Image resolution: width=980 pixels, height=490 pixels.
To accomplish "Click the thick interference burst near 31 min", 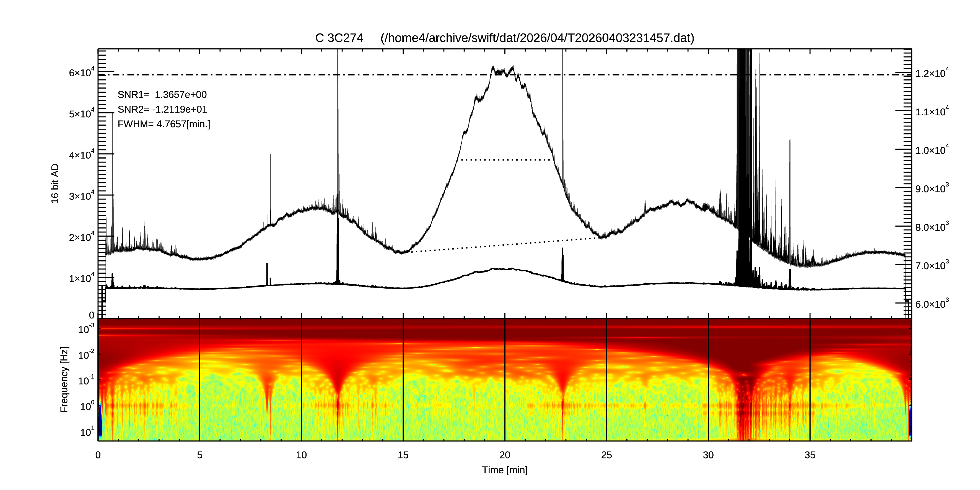I will [x=744, y=152].
